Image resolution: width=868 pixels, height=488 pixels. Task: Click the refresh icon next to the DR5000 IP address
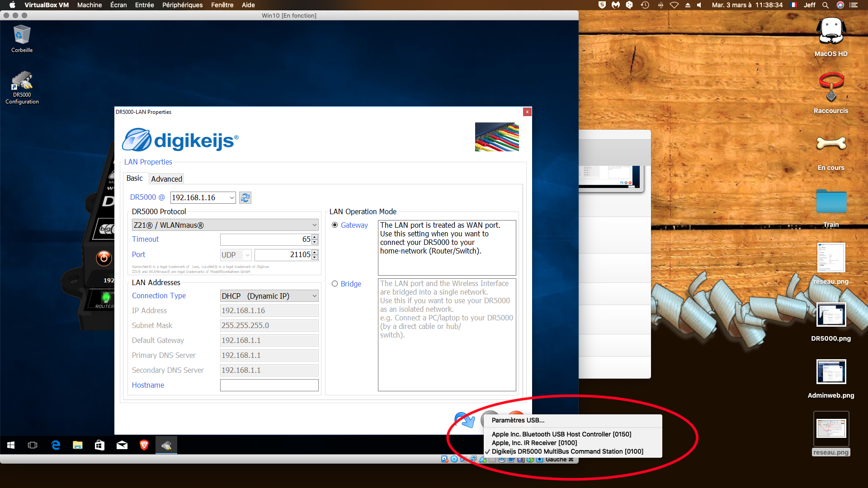pos(245,197)
